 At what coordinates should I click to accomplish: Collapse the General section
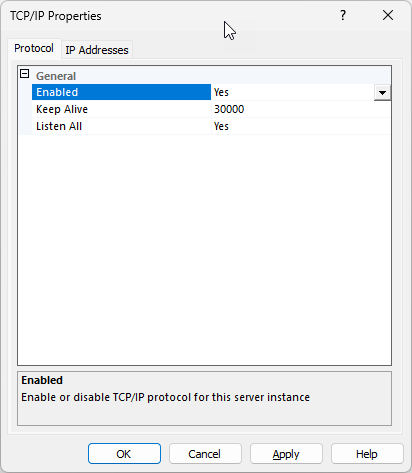coord(25,74)
